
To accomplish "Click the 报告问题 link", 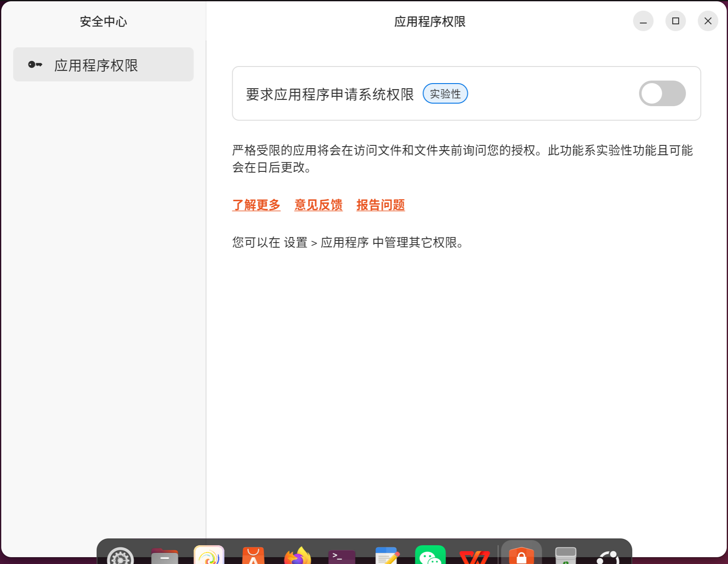I will [381, 205].
